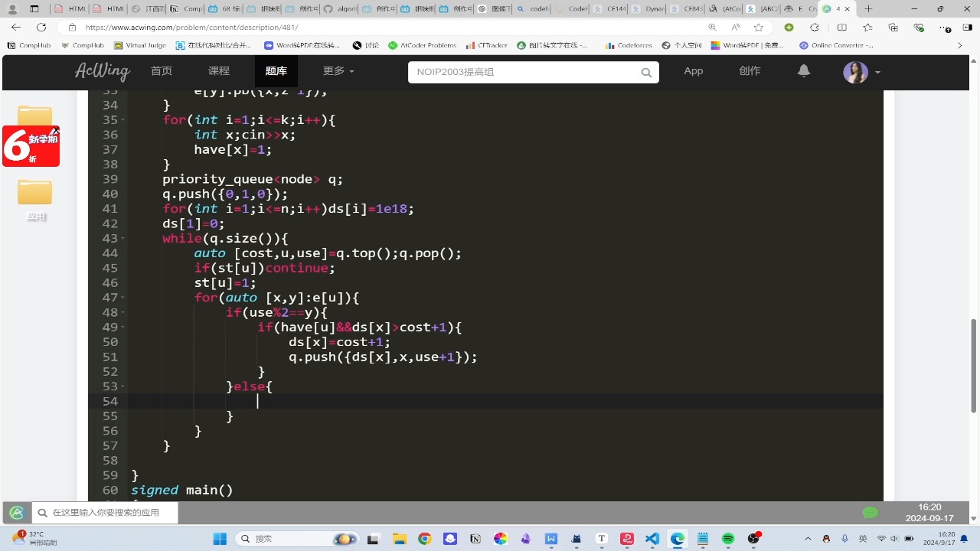Open the CFTracker bookmark
The height and width of the screenshot is (551, 980).
487,45
